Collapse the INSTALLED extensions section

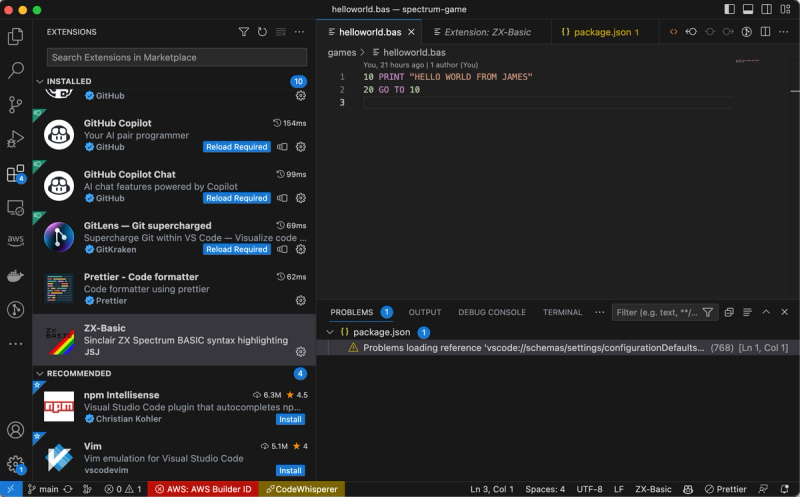(x=40, y=81)
